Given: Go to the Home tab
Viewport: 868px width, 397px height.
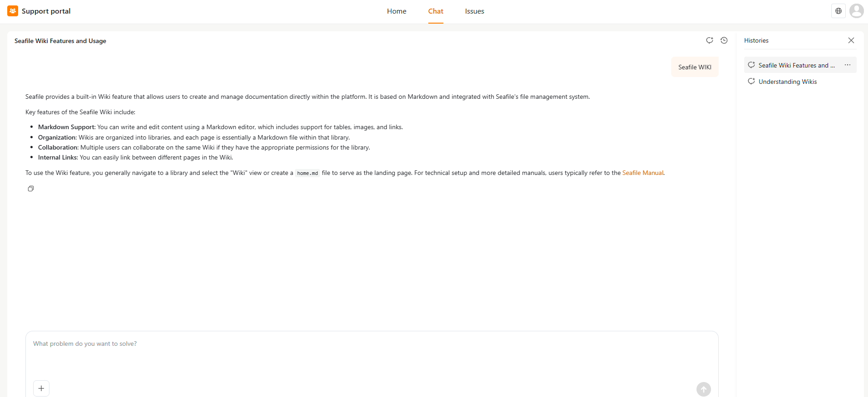Looking at the screenshot, I should pyautogui.click(x=397, y=11).
